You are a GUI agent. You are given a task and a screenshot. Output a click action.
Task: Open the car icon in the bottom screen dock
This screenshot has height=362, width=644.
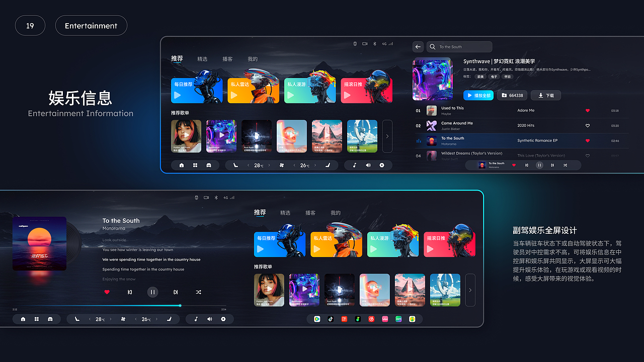50,319
